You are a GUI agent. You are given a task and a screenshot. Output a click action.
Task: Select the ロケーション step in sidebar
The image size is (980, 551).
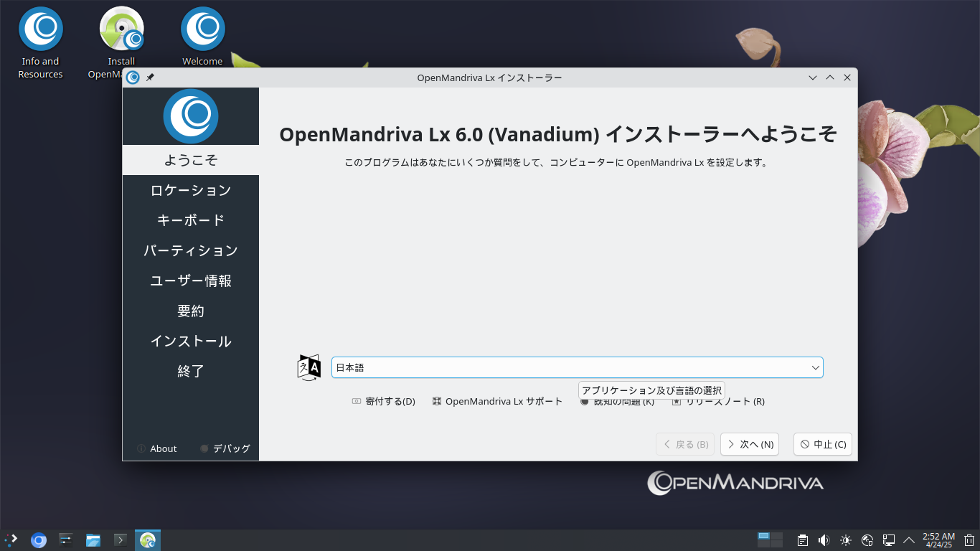click(x=191, y=190)
